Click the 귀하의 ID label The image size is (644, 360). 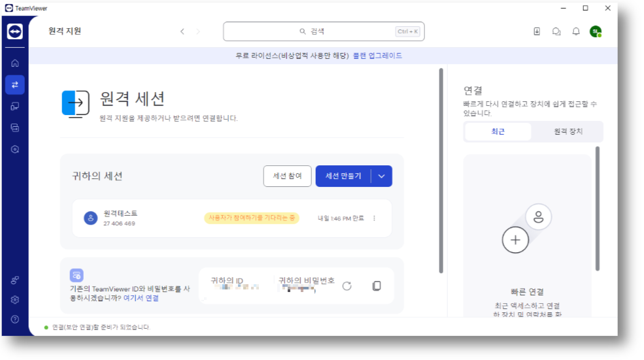point(227,280)
